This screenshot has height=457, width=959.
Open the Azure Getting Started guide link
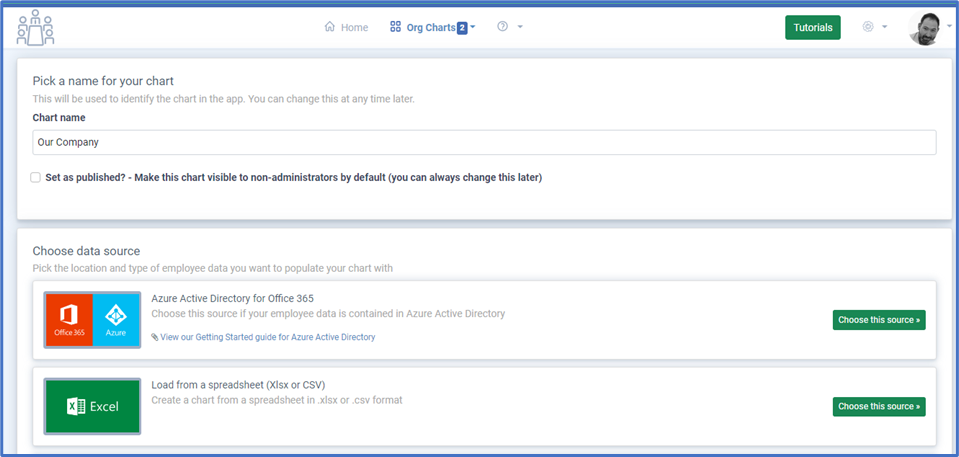(x=267, y=337)
